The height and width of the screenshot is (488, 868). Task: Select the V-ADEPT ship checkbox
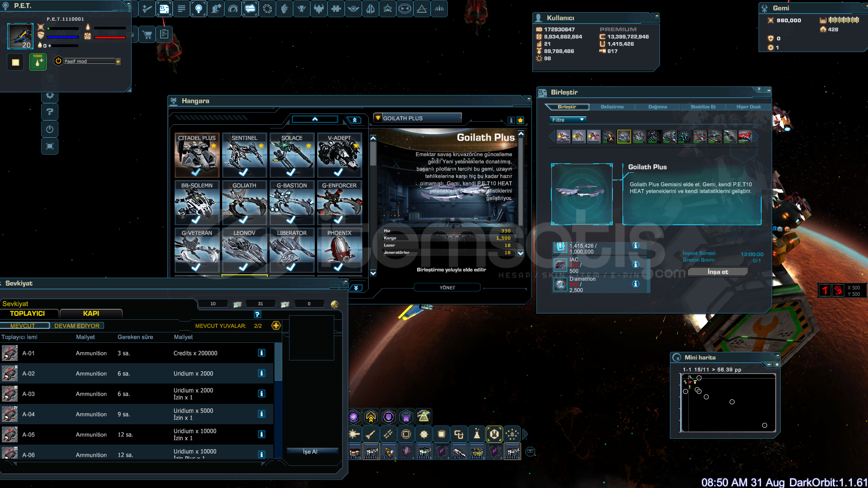point(338,172)
